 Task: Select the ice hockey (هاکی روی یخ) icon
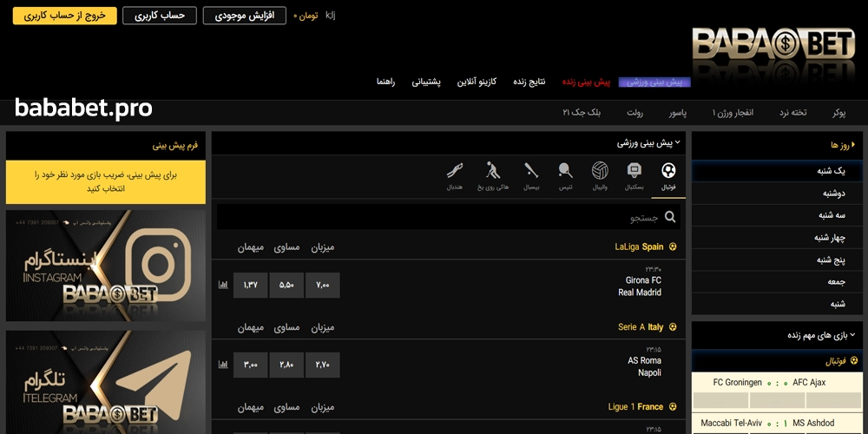pyautogui.click(x=493, y=177)
